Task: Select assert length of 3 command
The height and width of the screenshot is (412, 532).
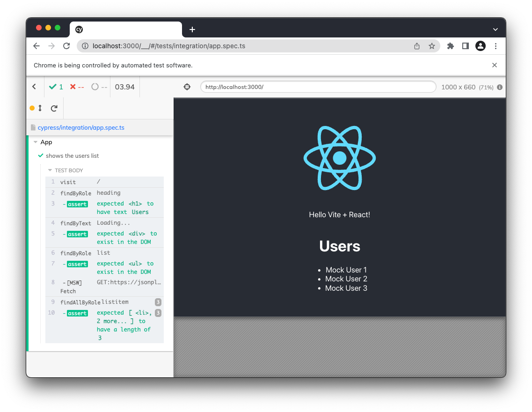Action: (104, 325)
